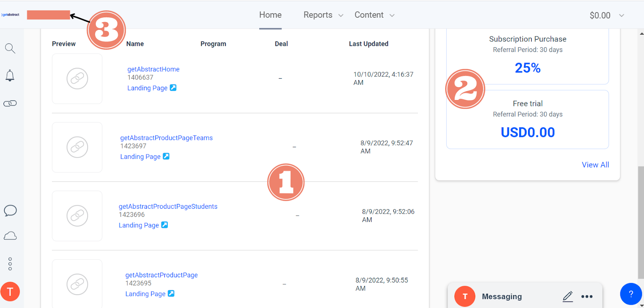Click ID 1423696 under getAbstractProductPageStudents
The image size is (644, 308).
pos(132,214)
